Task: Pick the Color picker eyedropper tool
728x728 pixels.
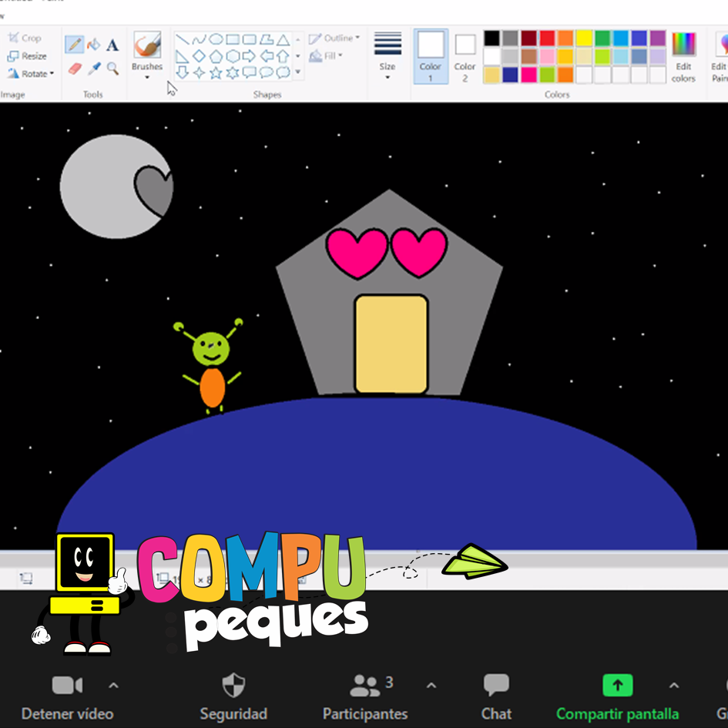Action: click(x=94, y=69)
